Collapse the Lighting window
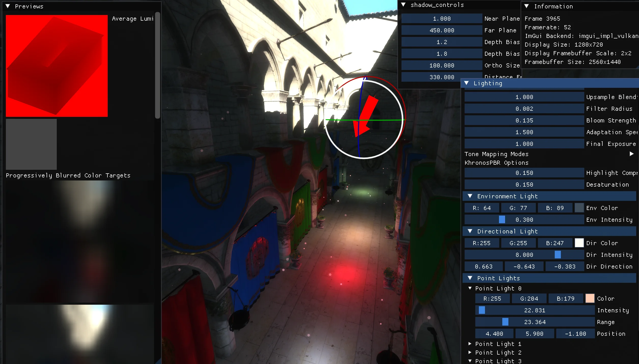The image size is (639, 364). pyautogui.click(x=466, y=83)
